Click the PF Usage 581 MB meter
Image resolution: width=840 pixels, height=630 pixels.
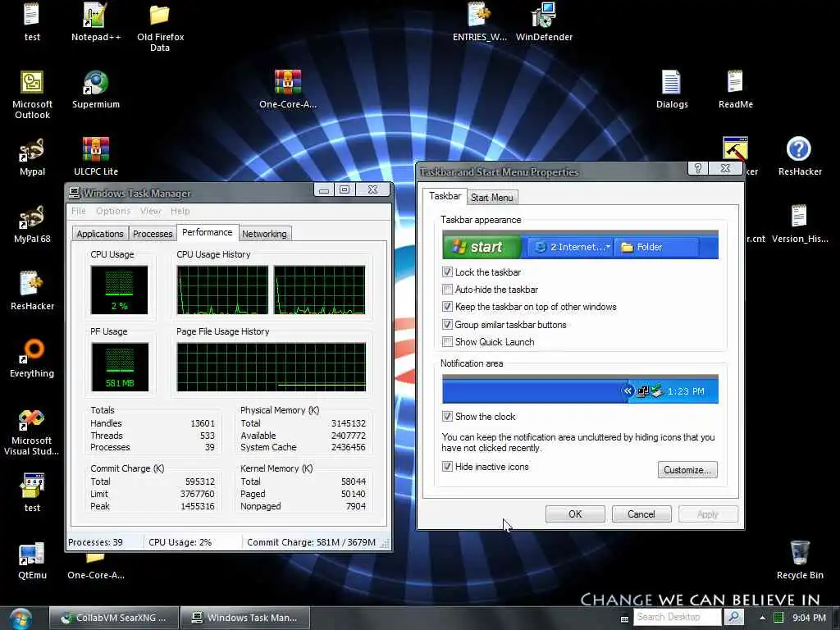[120, 367]
